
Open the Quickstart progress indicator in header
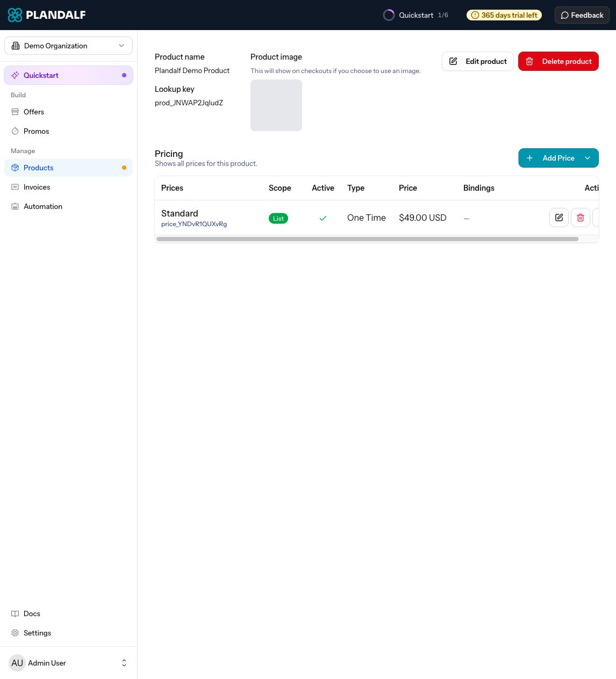click(x=416, y=15)
